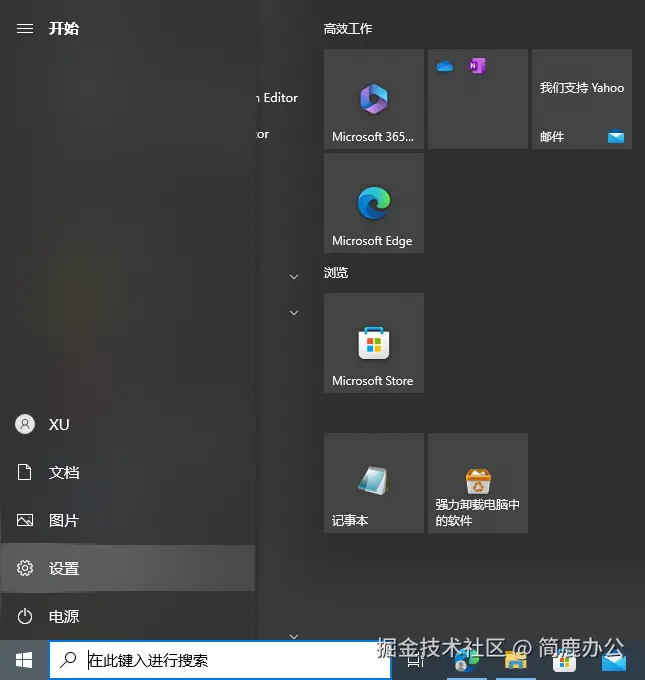This screenshot has height=680, width=645.
Task: Open 图片 Pictures from the sidebar
Action: (128, 520)
